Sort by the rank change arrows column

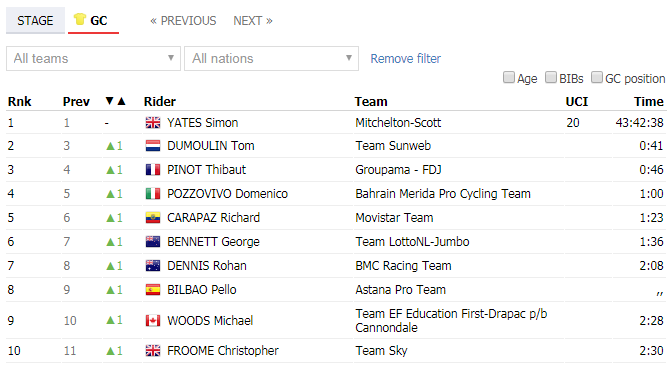coord(115,101)
